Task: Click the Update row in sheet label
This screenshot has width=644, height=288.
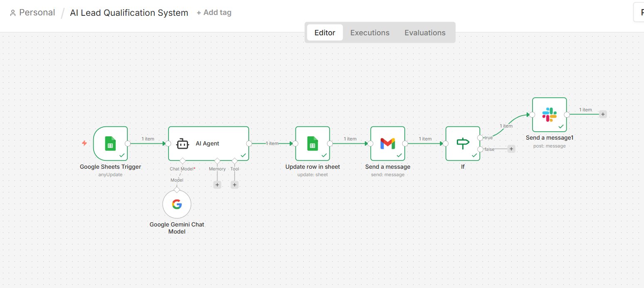Action: [312, 167]
